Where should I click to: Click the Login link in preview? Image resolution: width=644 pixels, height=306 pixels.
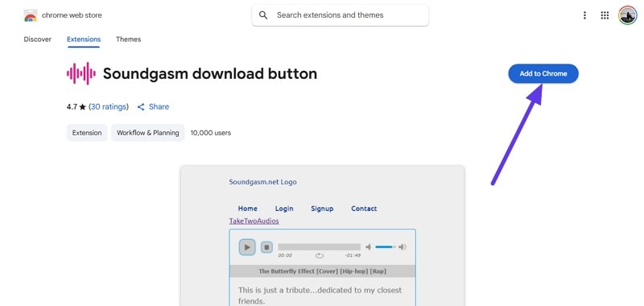click(284, 209)
